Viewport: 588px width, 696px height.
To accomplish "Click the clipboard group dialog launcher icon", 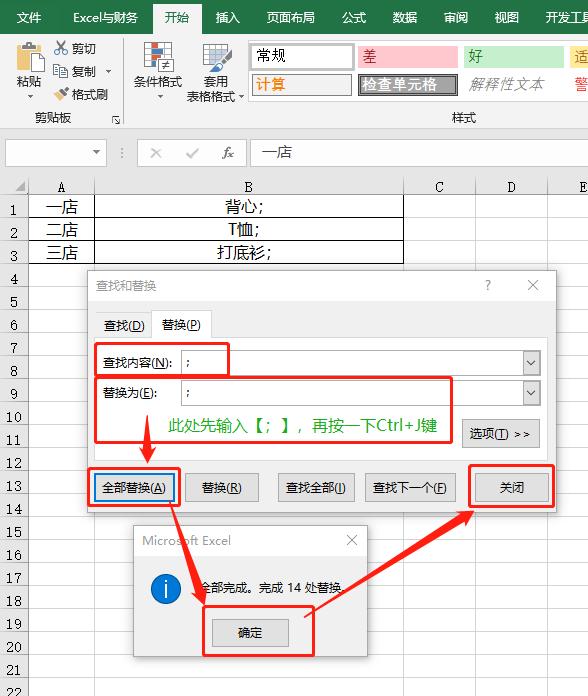I will 116,120.
